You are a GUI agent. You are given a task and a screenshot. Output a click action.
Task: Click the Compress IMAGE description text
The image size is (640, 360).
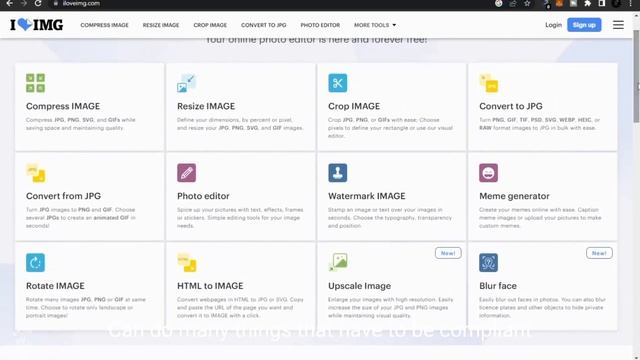click(x=80, y=124)
